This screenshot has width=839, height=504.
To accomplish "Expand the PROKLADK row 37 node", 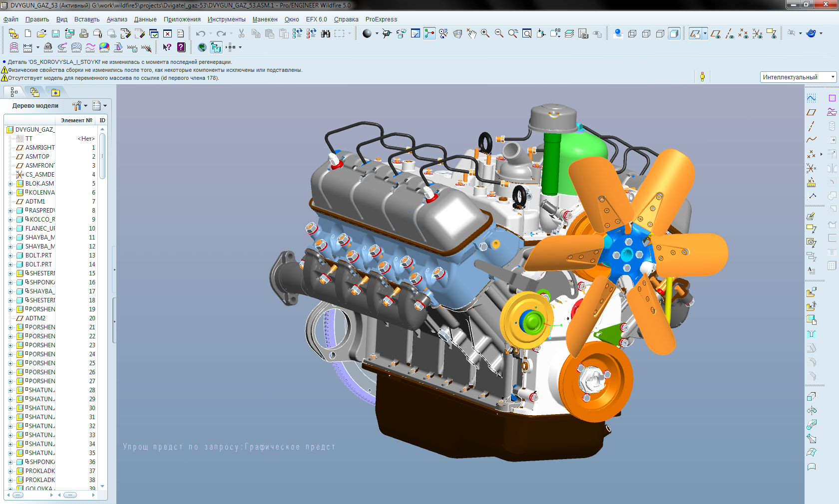I will (10, 471).
